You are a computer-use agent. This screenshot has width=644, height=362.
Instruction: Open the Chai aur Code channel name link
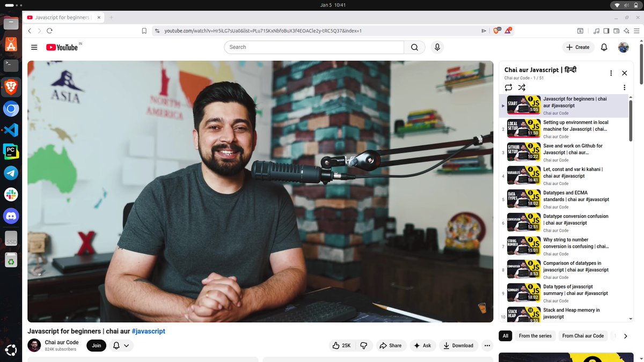[x=62, y=342]
